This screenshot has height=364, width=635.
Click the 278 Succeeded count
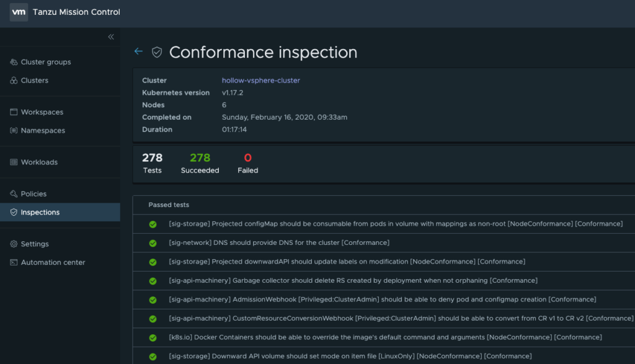tap(200, 158)
